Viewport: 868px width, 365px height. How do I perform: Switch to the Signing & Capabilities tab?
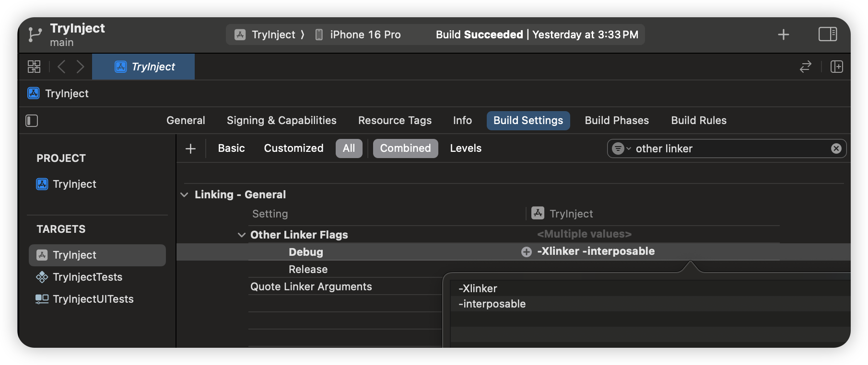pyautogui.click(x=282, y=121)
